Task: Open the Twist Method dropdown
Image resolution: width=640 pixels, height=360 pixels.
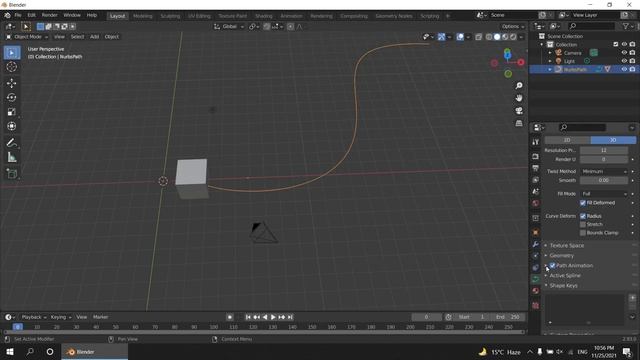Action: click(604, 171)
